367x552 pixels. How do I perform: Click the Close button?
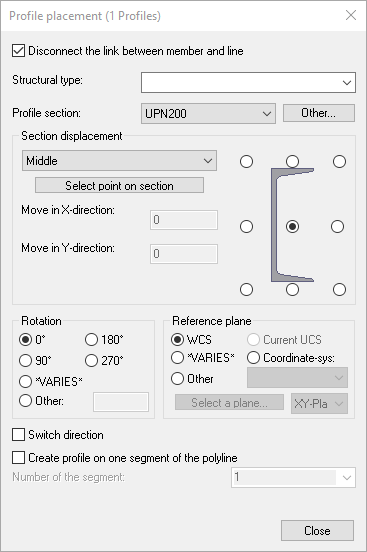(x=317, y=531)
